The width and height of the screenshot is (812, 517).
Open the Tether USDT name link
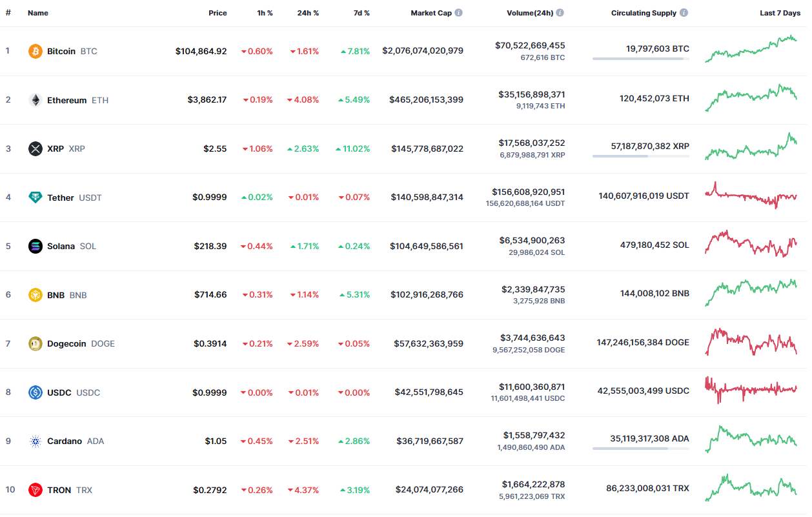74,198
